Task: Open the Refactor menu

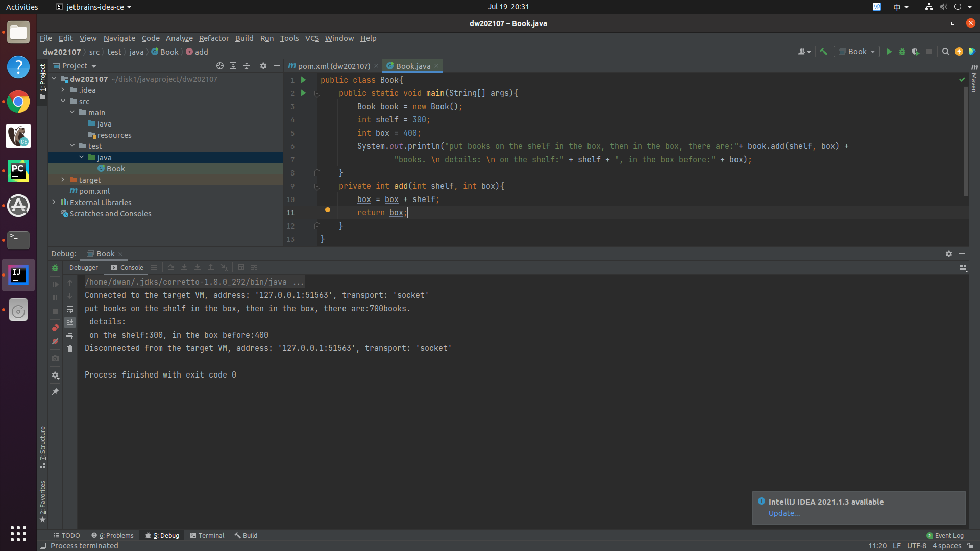Action: pos(214,38)
